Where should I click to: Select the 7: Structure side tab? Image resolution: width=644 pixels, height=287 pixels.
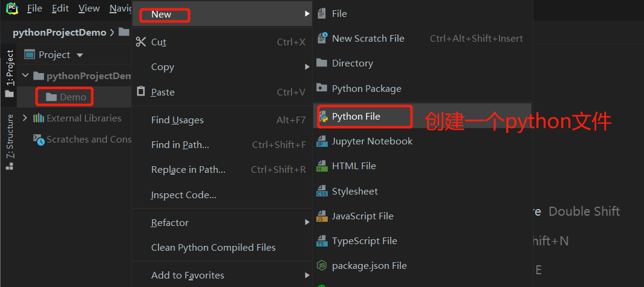point(10,137)
